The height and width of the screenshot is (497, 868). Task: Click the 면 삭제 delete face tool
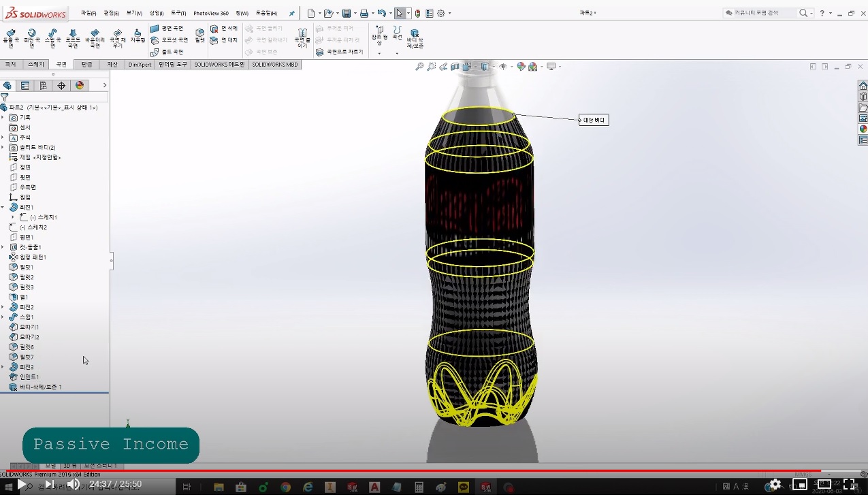point(224,29)
